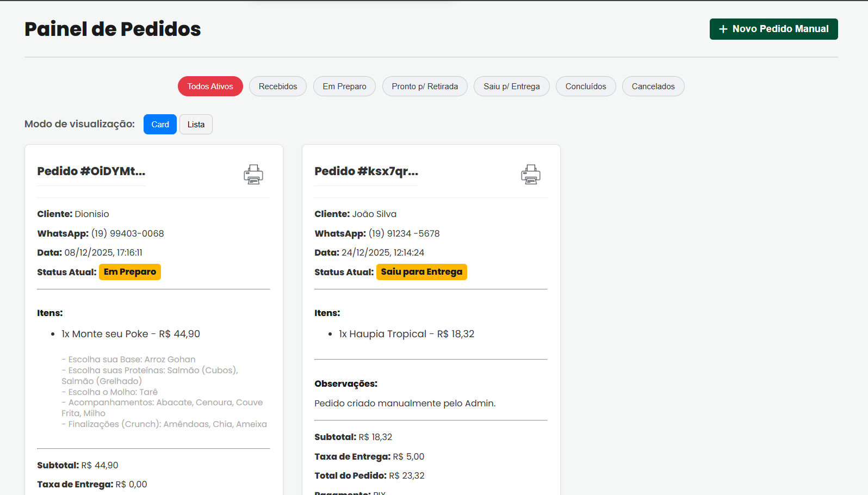
Task: Select the Haupia Tropical item line
Action: (406, 334)
